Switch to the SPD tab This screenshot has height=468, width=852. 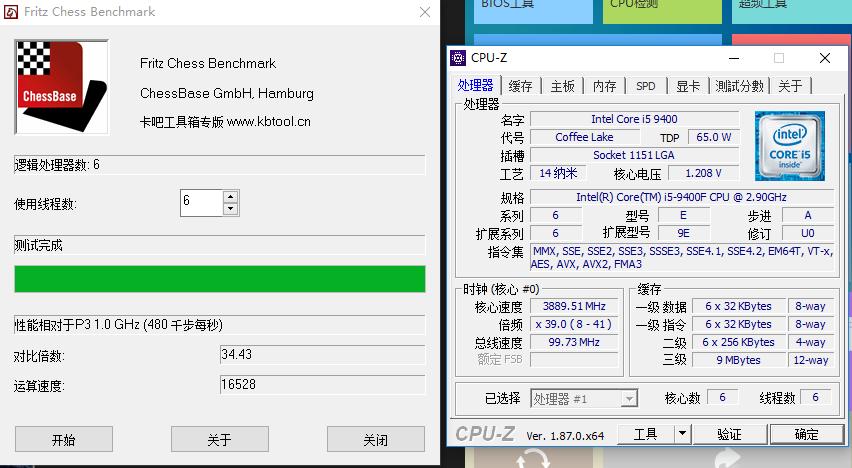(646, 86)
